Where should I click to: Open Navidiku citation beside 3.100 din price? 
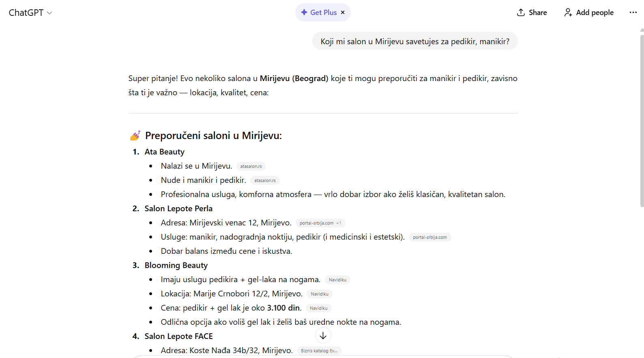318,308
